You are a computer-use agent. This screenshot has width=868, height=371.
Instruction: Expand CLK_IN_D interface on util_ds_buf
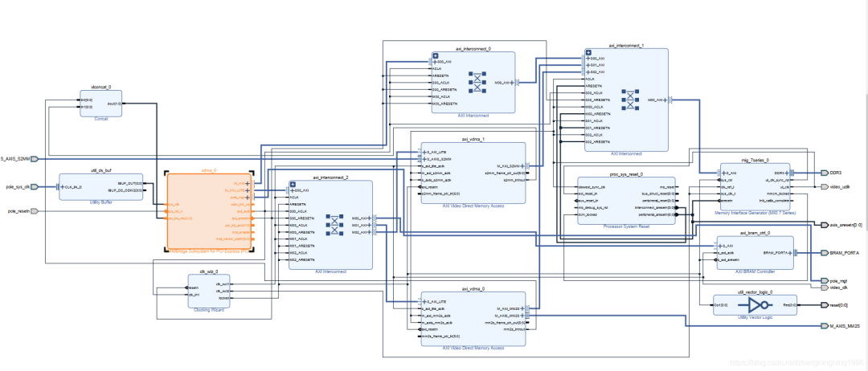pos(63,187)
